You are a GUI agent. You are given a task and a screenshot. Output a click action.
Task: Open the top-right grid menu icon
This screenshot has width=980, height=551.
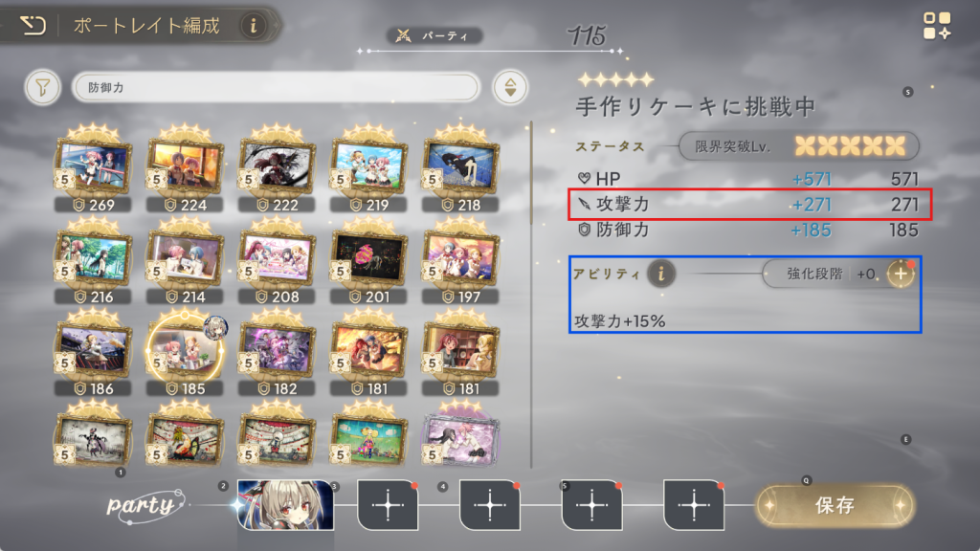coord(937,26)
